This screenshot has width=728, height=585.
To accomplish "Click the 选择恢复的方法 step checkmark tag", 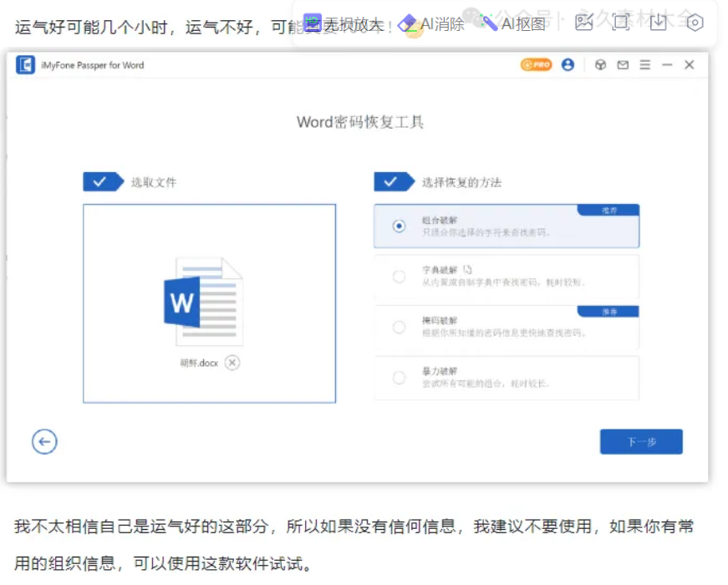I will click(x=395, y=181).
